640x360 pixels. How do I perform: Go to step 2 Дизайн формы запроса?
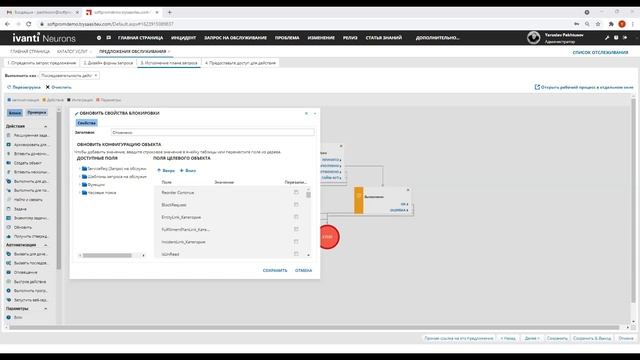tap(108, 63)
